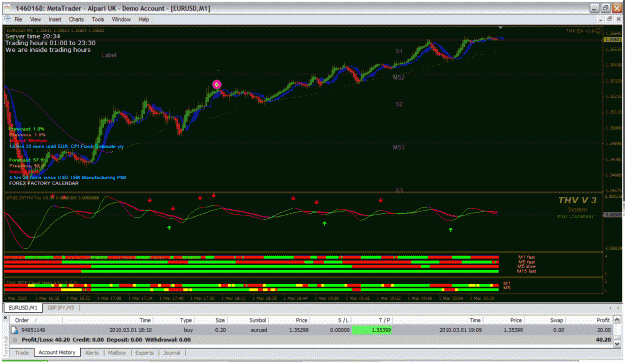Click the 20.00 profit cell
Viewport: 625px width, 362px height.
click(604, 330)
